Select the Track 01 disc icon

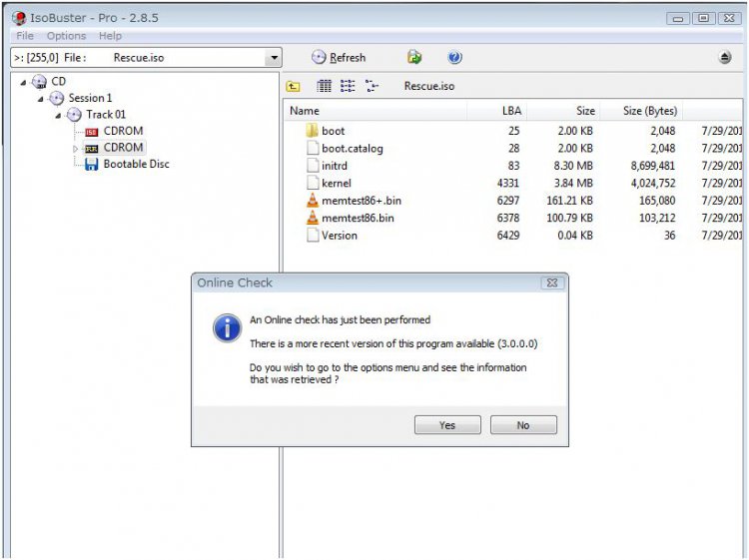[74, 115]
